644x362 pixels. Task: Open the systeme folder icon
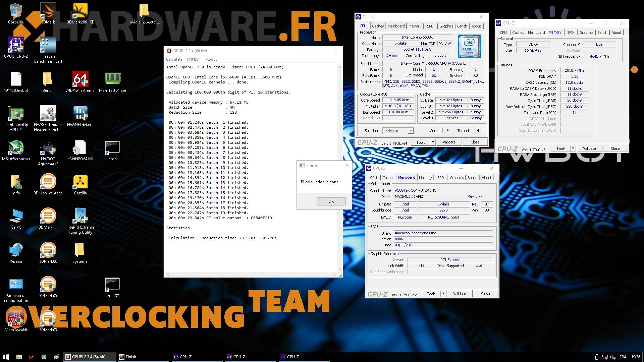[80, 253]
